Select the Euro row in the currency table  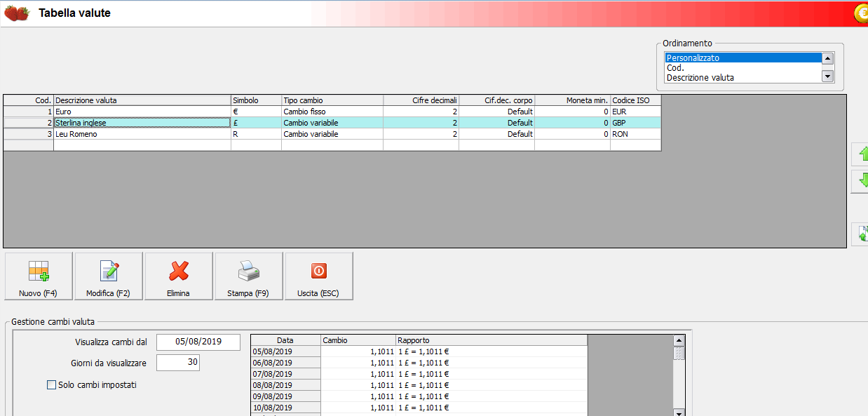click(x=332, y=112)
